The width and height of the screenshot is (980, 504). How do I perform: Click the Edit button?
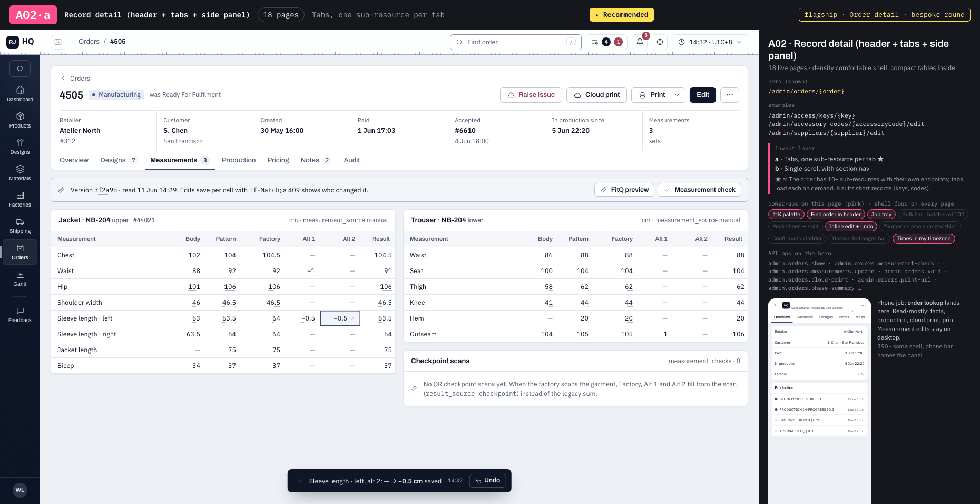[x=703, y=95]
